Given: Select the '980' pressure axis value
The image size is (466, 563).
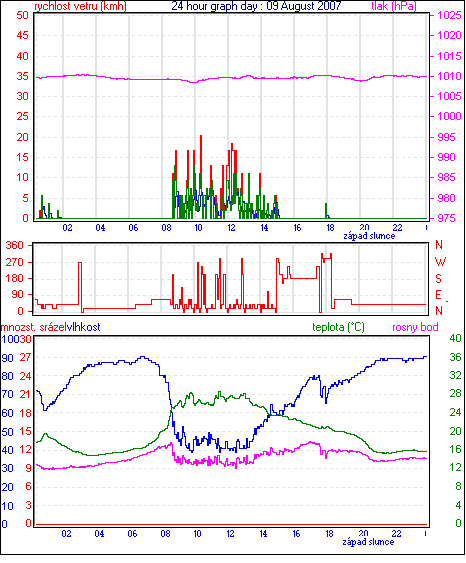Looking at the screenshot, I should point(446,198).
